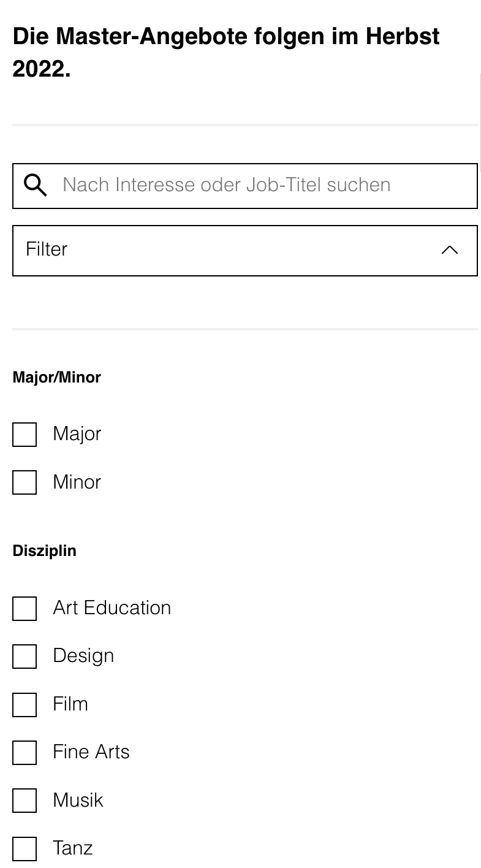Click the 'Major/Minor' section heading
Viewport: 481px width, 868px height.
click(57, 377)
